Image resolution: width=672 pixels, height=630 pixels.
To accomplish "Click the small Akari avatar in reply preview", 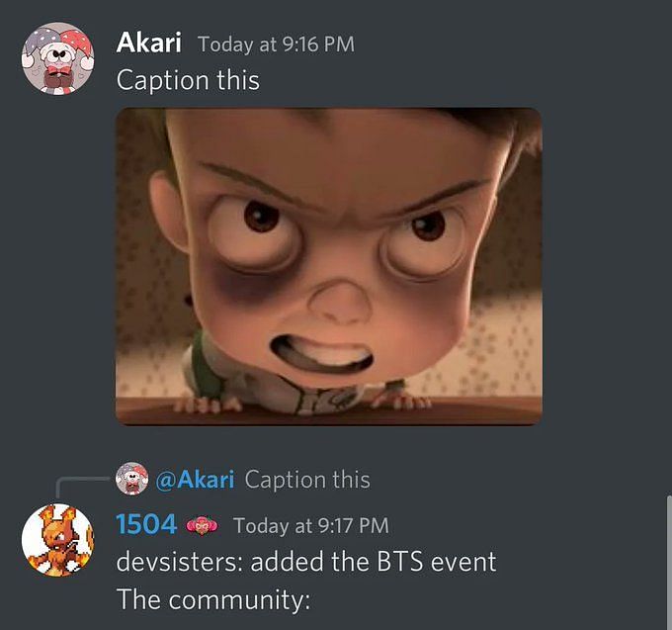I will [131, 479].
